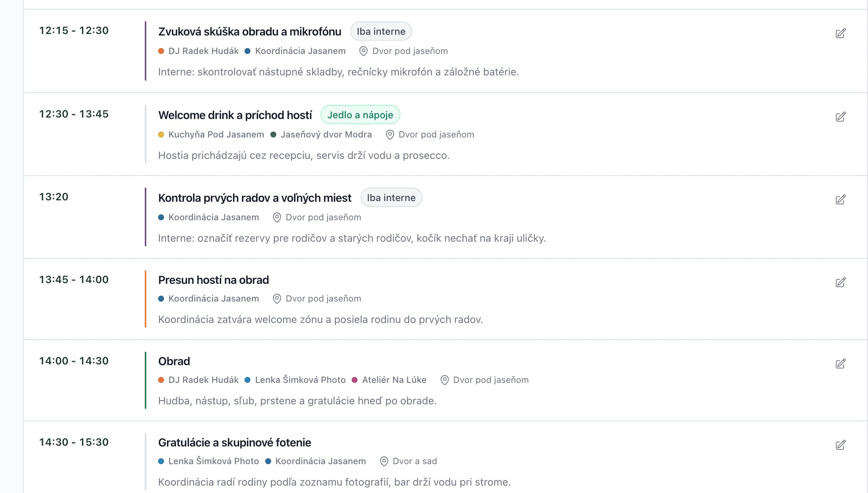Click orange dot beside DJ Radek Hudák in the Obrad row
The image size is (868, 493).
(x=161, y=380)
